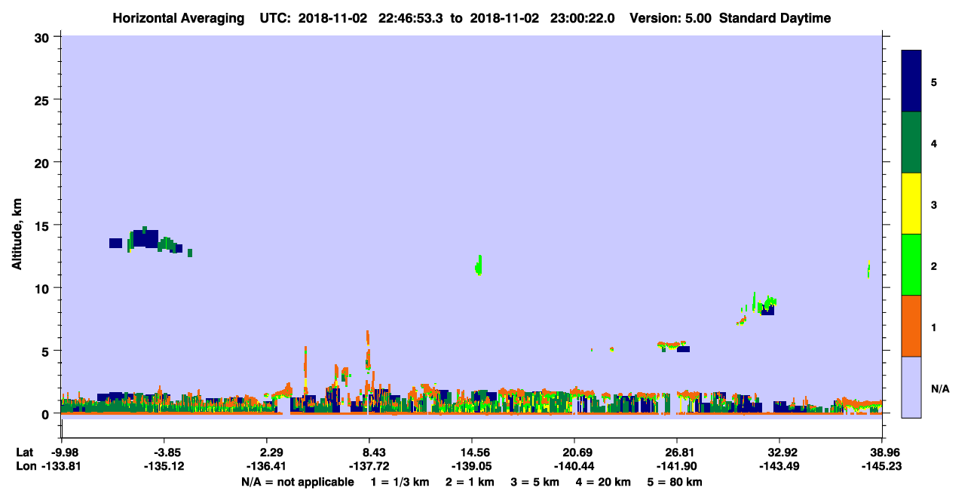Click the latitude label 8.43
This screenshot has width=980, height=503.
374,452
